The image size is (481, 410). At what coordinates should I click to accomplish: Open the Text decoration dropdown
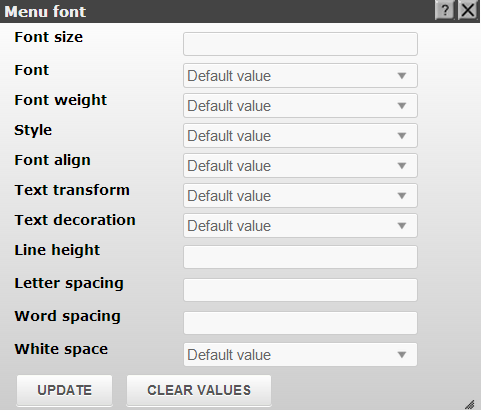pyautogui.click(x=300, y=226)
